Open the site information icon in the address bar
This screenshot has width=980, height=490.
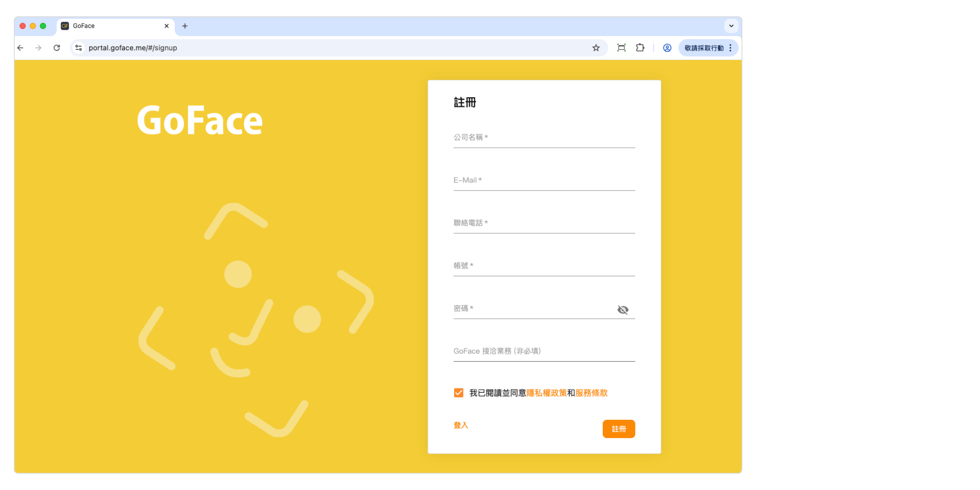point(79,48)
